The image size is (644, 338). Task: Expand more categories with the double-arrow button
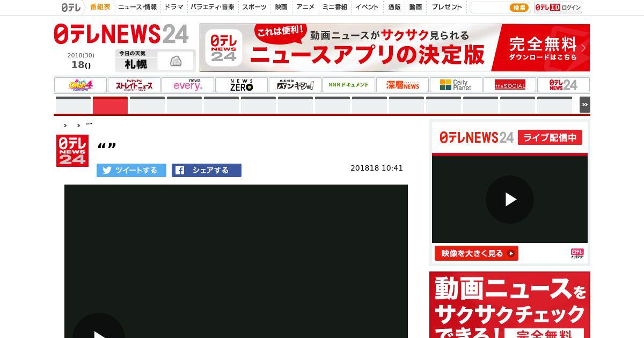(584, 105)
